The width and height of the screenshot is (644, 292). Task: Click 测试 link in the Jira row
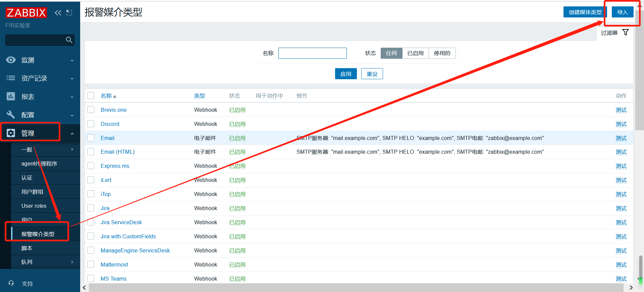(x=621, y=208)
